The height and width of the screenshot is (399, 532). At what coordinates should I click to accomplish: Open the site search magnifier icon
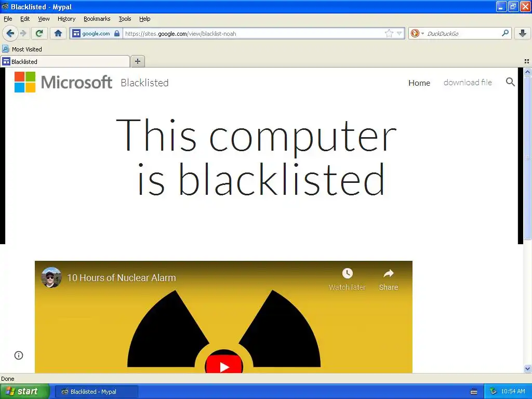point(510,82)
